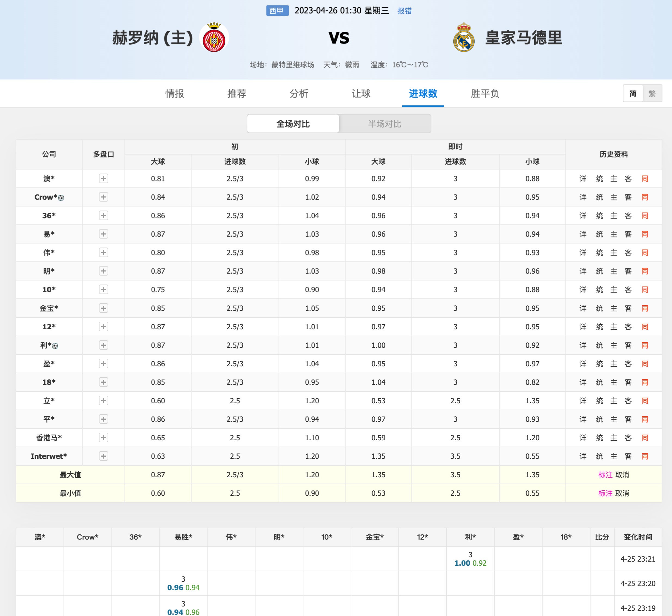Click the 4-25 23:21 change time cell
This screenshot has height=616, width=672.
coord(638,559)
